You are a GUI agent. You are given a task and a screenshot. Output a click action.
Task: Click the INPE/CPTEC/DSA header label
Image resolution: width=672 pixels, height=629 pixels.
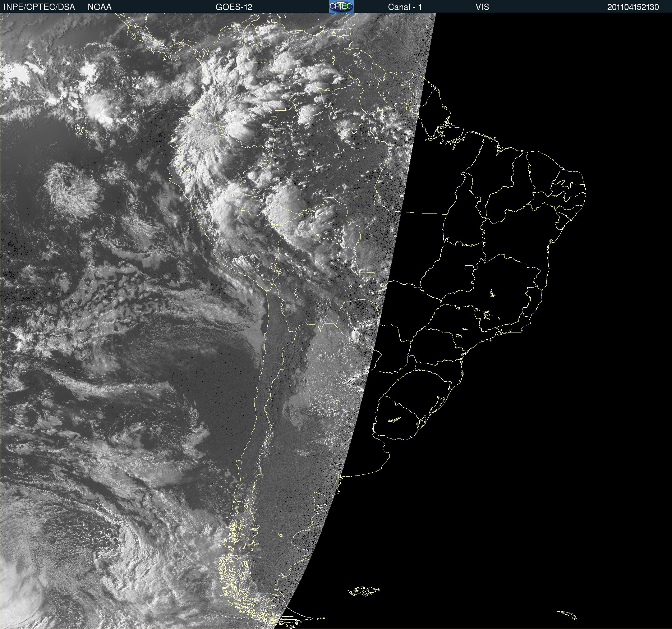[39, 7]
